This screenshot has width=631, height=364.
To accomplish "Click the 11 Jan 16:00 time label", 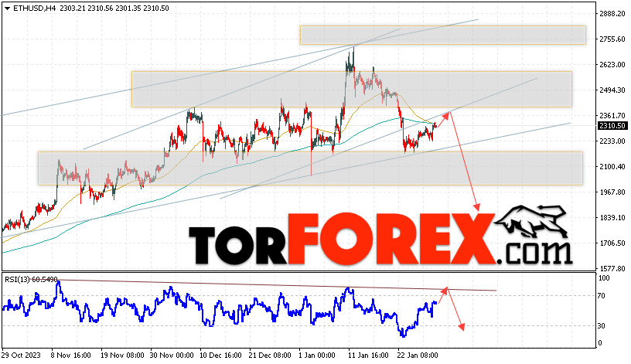I will click(x=369, y=355).
